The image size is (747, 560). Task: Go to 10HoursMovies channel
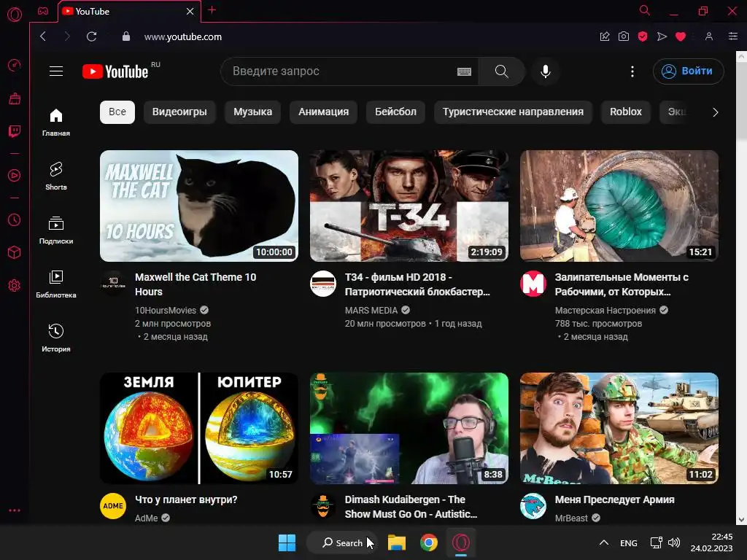tap(166, 311)
